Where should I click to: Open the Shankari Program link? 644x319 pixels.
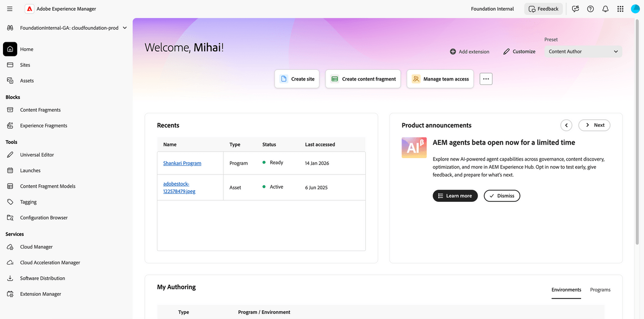tap(182, 163)
